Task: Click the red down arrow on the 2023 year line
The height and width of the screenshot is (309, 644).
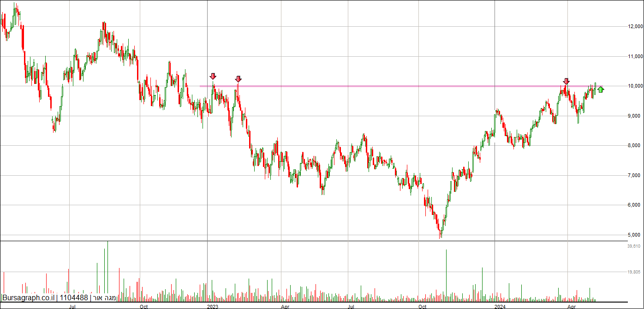Action: (213, 76)
